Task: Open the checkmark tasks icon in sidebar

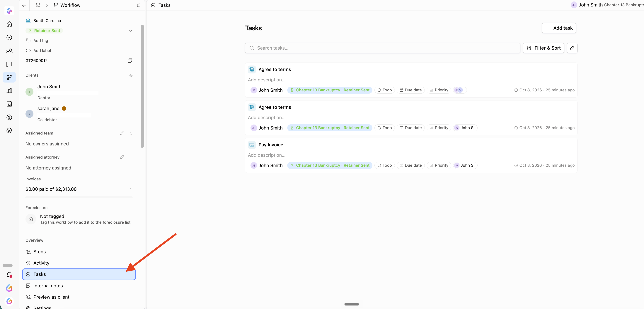Action: 9,37
